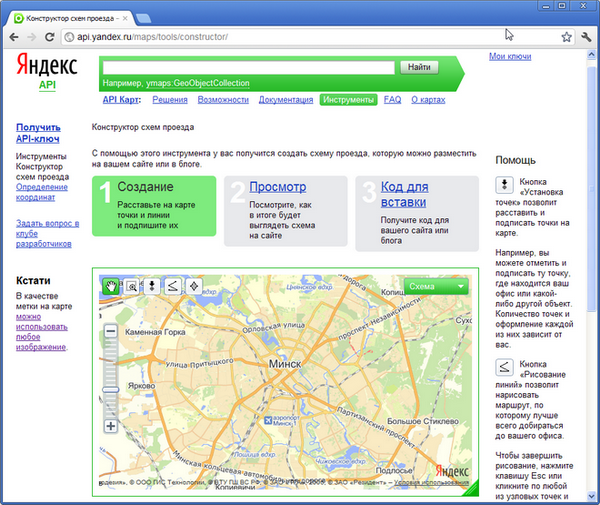Click the API logo under Яндекс

pyautogui.click(x=47, y=85)
